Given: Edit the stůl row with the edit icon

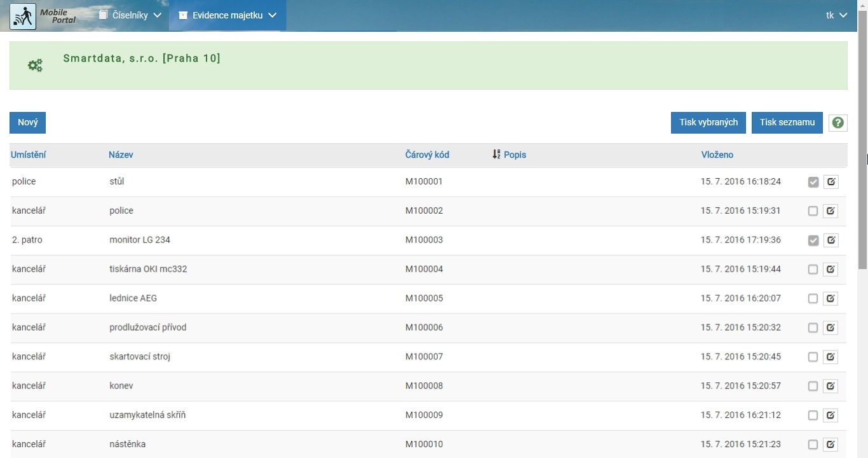Looking at the screenshot, I should coord(831,182).
